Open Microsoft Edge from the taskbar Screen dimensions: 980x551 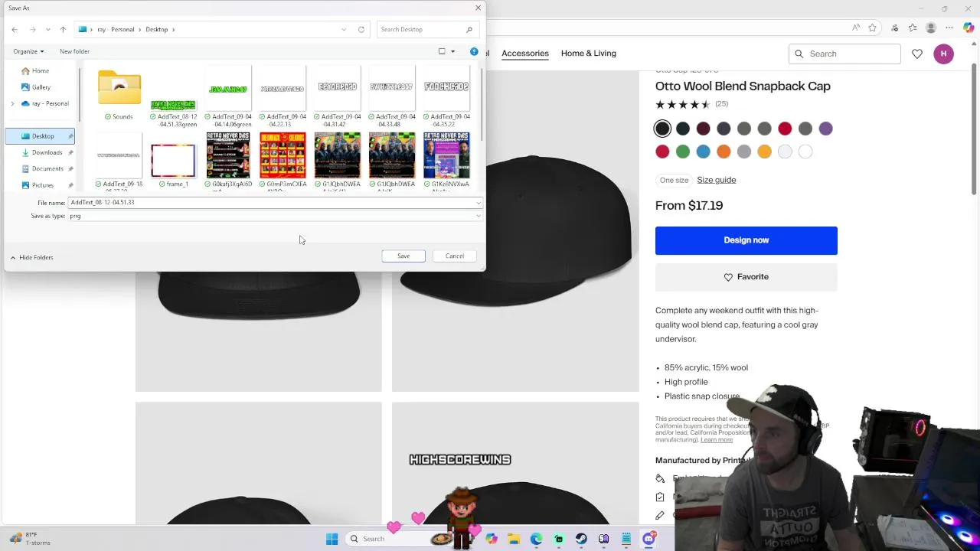536,539
